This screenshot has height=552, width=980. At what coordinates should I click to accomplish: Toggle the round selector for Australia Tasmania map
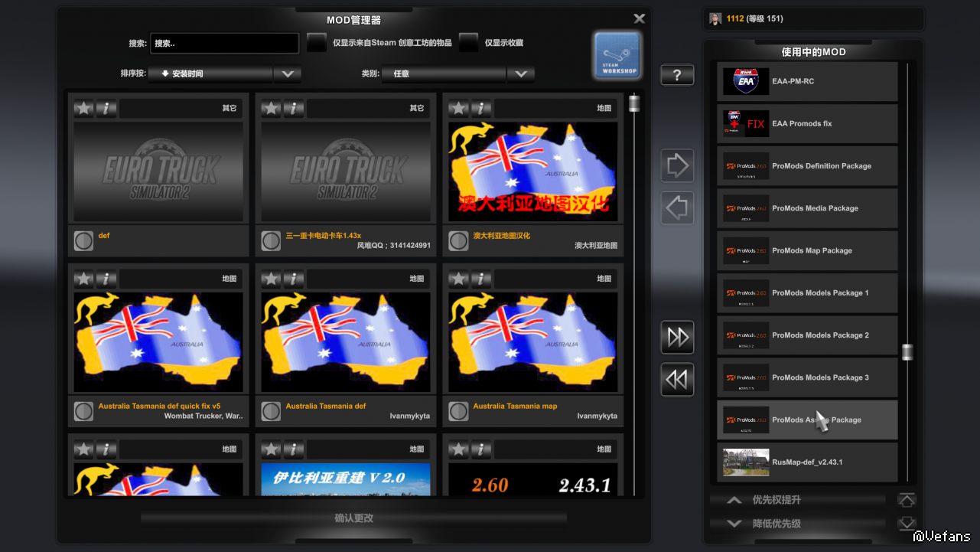458,412
